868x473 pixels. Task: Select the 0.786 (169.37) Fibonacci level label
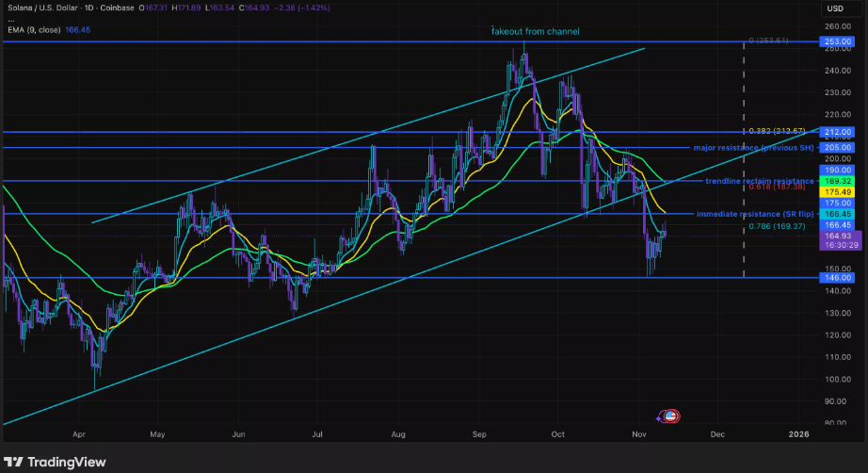[776, 226]
